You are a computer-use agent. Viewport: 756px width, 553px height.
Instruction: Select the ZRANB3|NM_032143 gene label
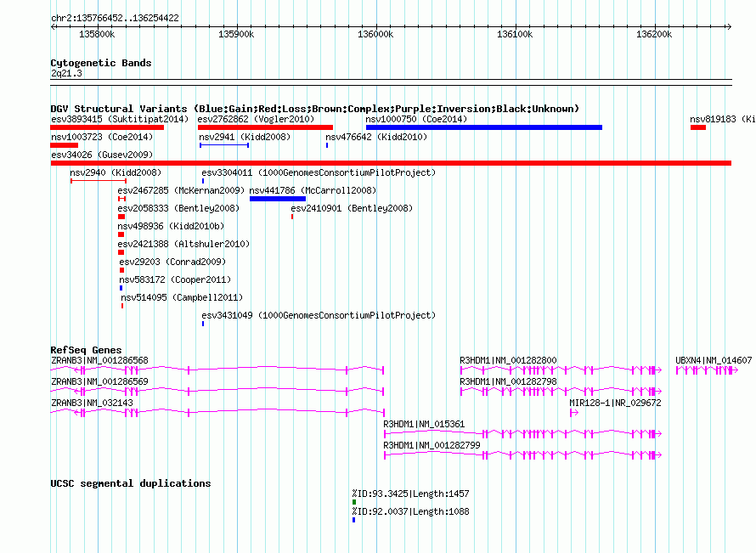(92, 403)
